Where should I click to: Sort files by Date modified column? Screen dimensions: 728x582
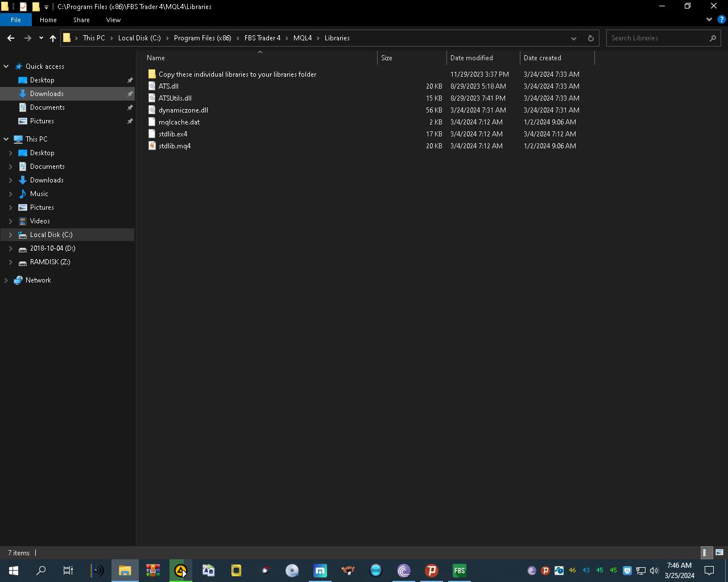coord(471,58)
